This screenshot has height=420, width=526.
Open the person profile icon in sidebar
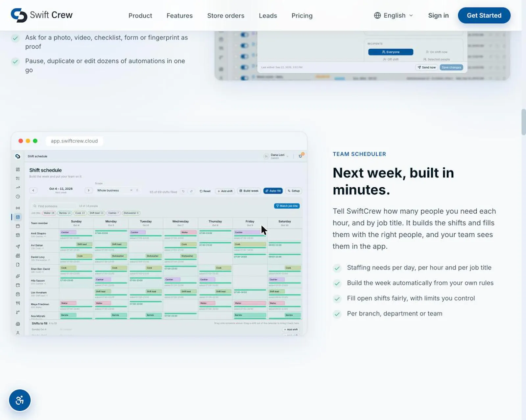tap(18, 333)
